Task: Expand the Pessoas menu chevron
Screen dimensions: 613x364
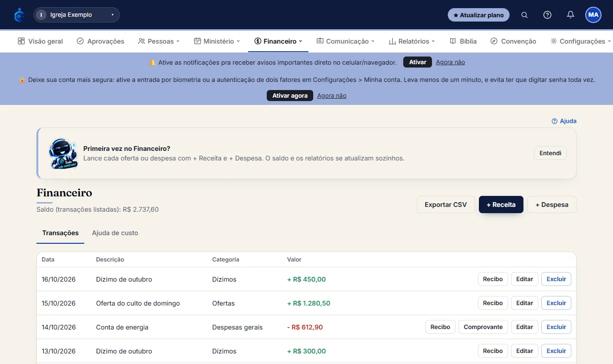Action: pos(178,41)
